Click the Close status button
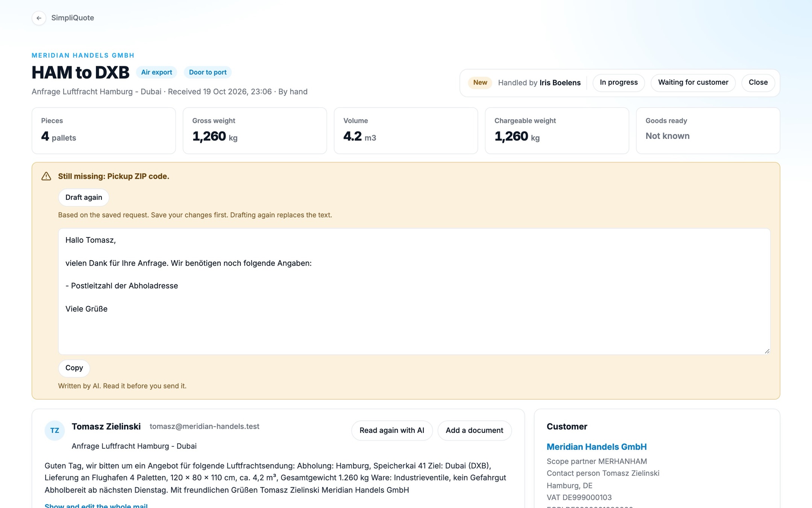 click(758, 82)
